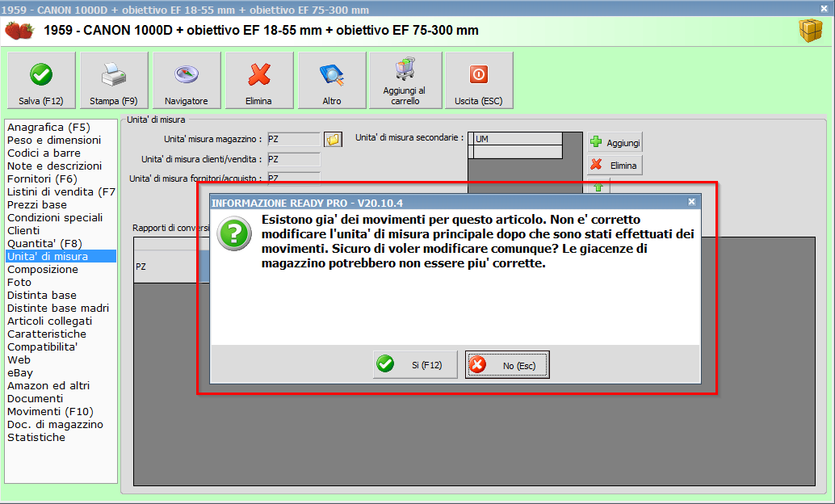Select Compatibilita' in sidebar
This screenshot has height=504, width=835.
tap(42, 346)
